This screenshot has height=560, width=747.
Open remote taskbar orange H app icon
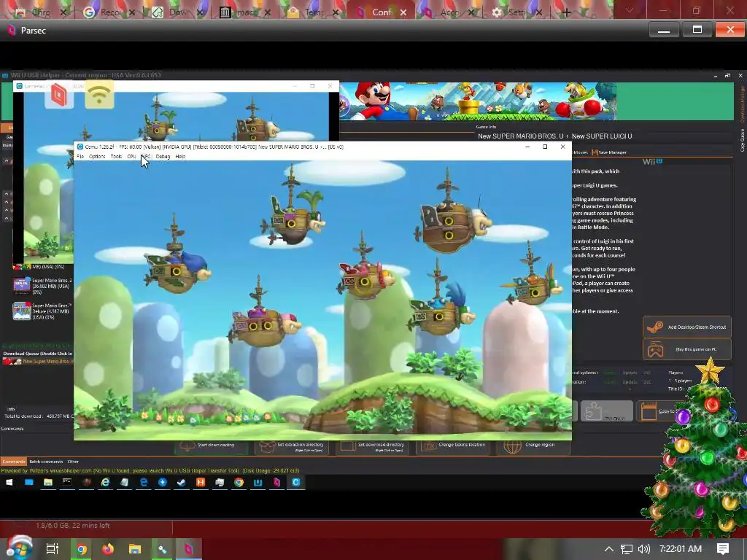click(x=201, y=483)
